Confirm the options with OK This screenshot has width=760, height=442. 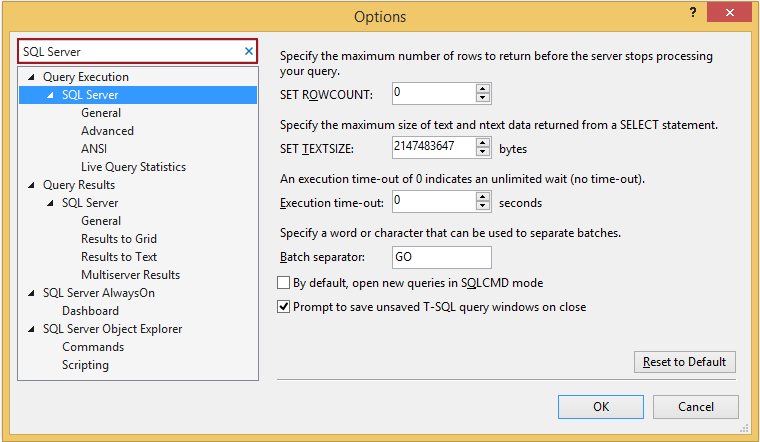(x=600, y=407)
